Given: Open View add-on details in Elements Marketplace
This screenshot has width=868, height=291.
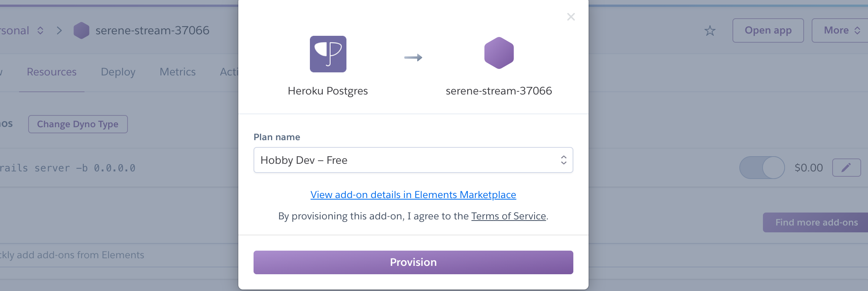Looking at the screenshot, I should (x=413, y=195).
